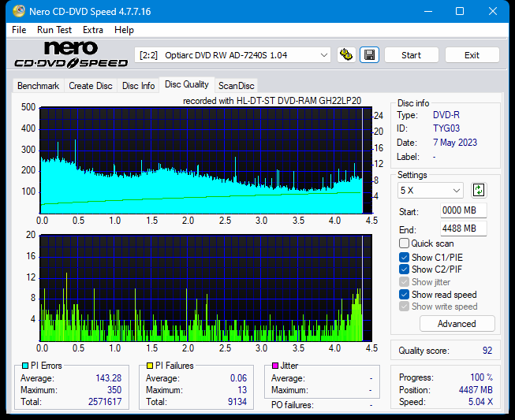
Task: Switch to the Benchmark tab
Action: tap(38, 86)
